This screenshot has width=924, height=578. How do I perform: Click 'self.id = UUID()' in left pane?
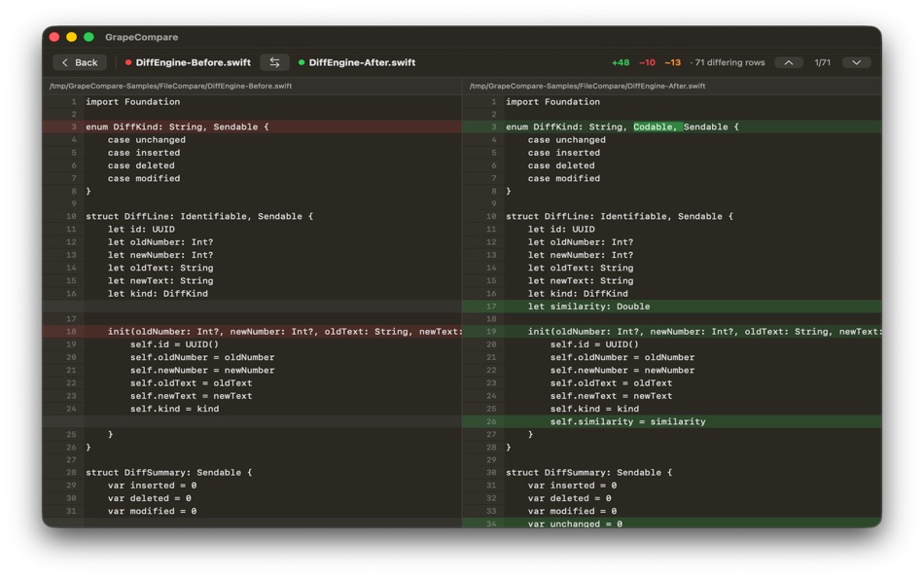click(x=174, y=344)
